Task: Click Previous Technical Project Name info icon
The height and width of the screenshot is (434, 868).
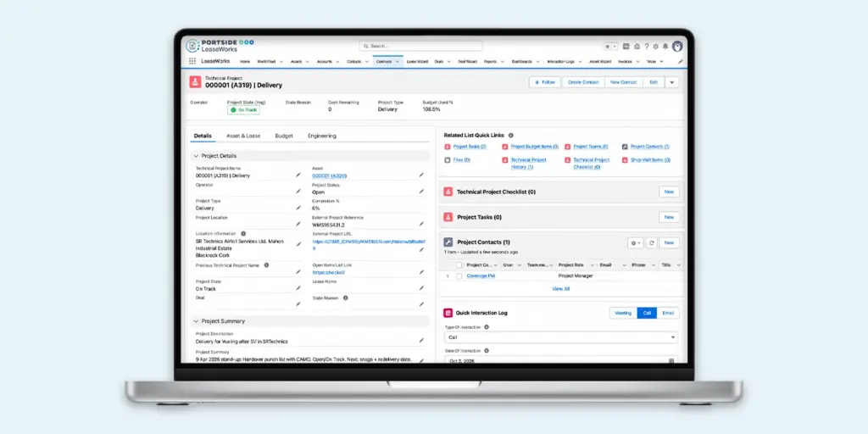Action: pos(266,265)
